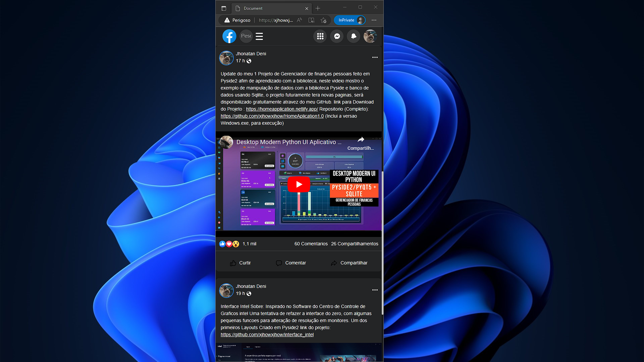
Task: Click the address bar URL
Action: pyautogui.click(x=276, y=20)
